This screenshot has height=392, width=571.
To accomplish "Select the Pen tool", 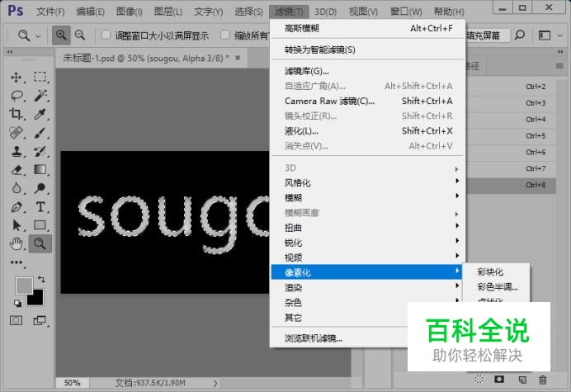I will pyautogui.click(x=17, y=207).
